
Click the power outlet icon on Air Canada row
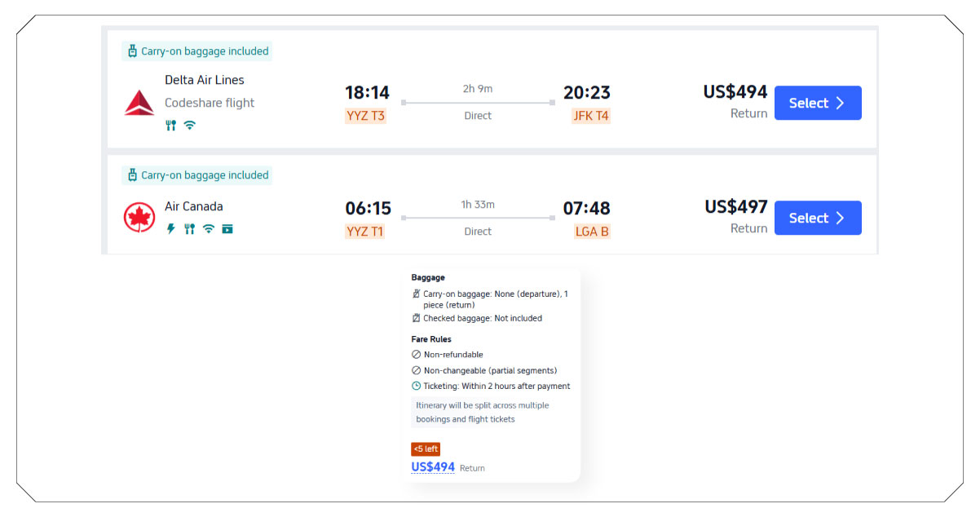coord(170,228)
